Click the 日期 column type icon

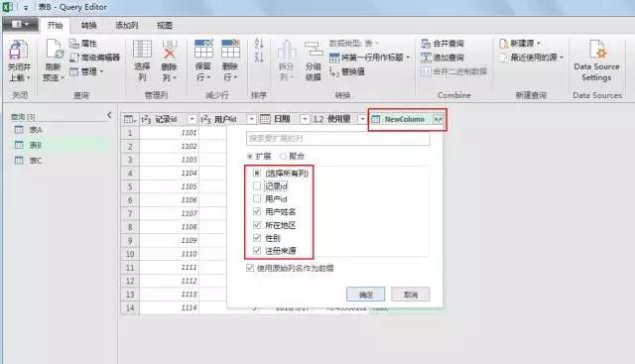coord(265,119)
